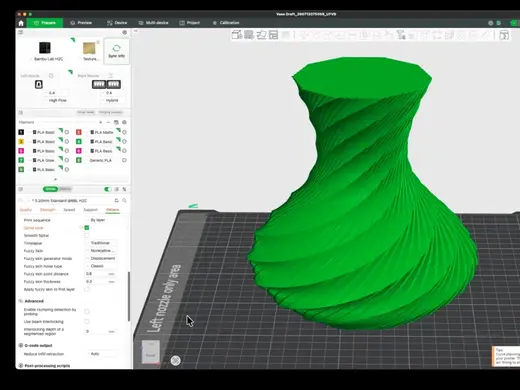This screenshot has height=390, width=520.
Task: Enable the Smooth Spiral checkbox
Action: pyautogui.click(x=87, y=235)
